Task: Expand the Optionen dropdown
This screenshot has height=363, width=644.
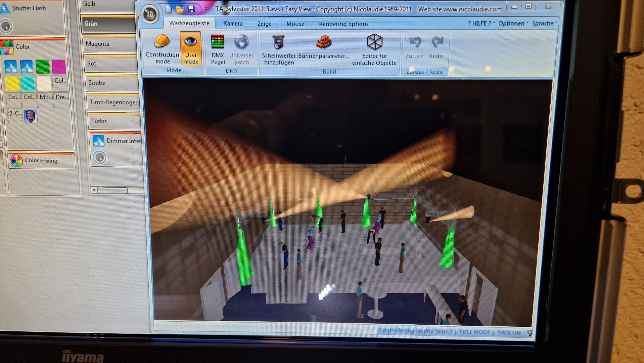Action: pyautogui.click(x=513, y=23)
